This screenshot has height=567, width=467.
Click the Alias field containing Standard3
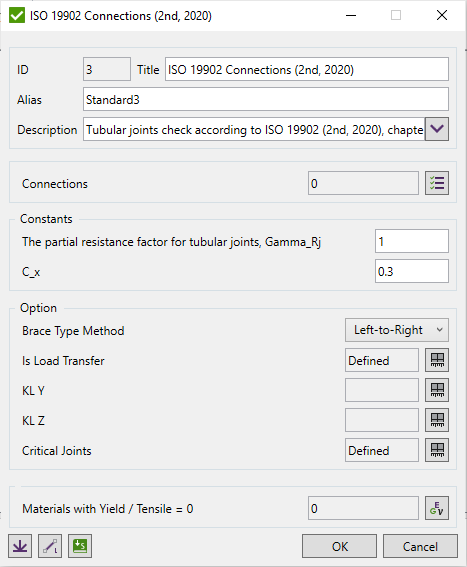[x=266, y=99]
